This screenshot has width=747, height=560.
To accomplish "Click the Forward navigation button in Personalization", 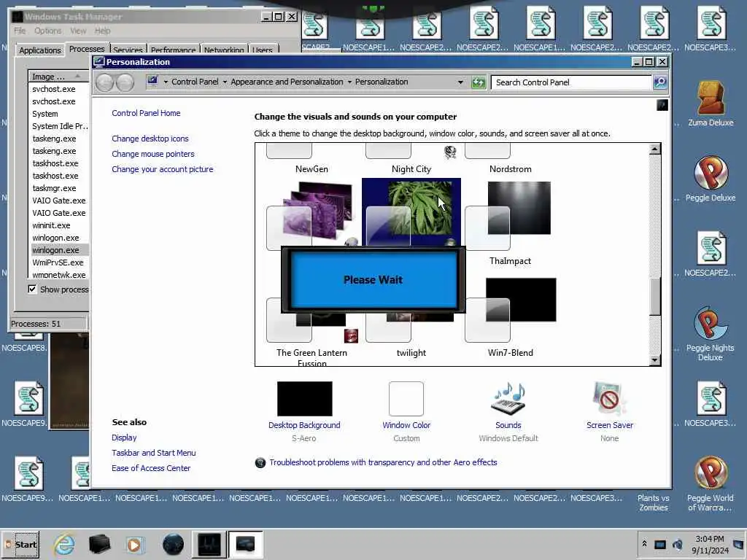I will coord(125,83).
